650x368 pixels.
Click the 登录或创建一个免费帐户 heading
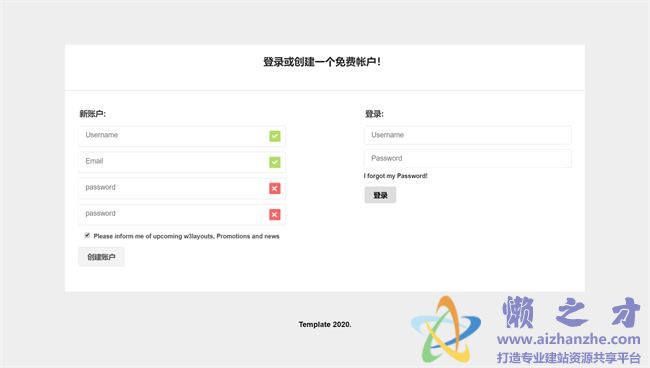(322, 62)
